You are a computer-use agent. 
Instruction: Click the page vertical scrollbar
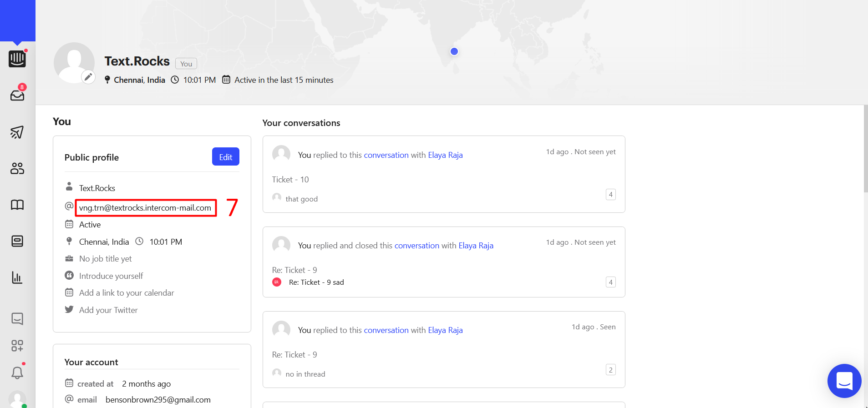[865, 150]
